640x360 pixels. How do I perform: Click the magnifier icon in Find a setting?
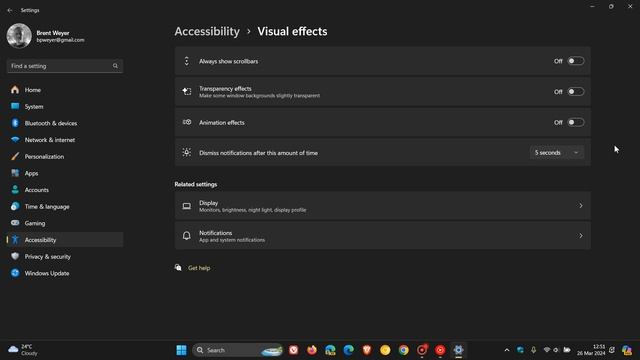click(115, 66)
